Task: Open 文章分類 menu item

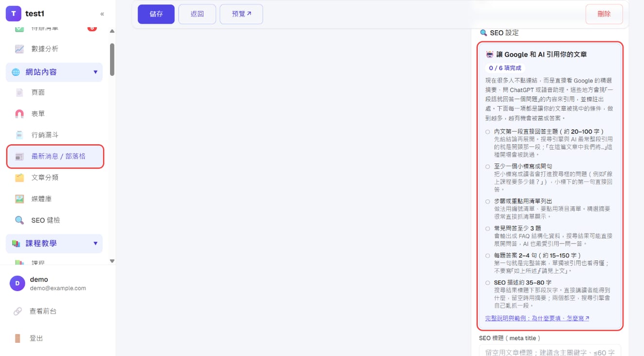Action: click(x=55, y=178)
